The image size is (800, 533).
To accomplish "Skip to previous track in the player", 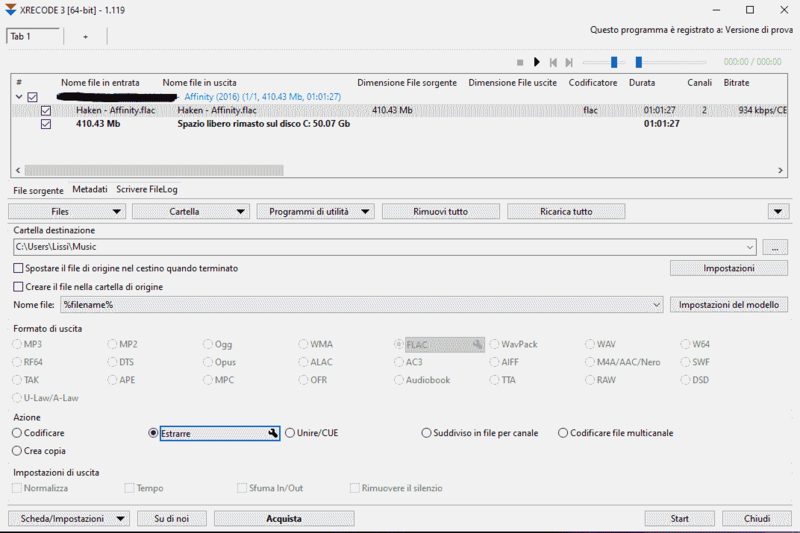I will click(553, 62).
